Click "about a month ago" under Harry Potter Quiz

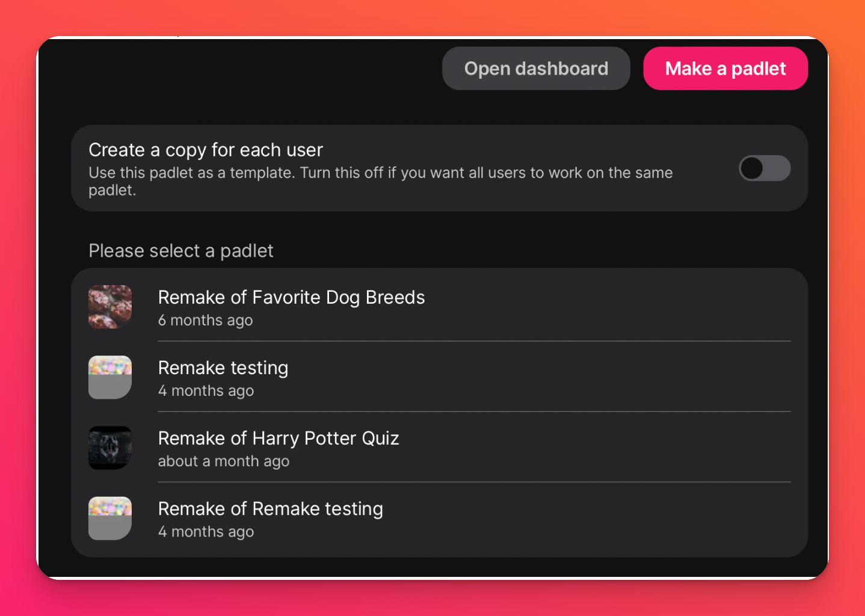click(224, 461)
